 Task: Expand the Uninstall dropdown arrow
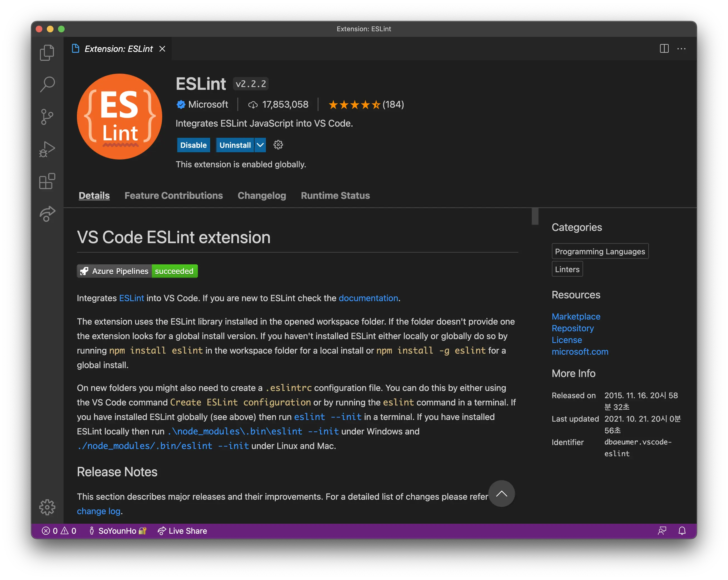(260, 145)
